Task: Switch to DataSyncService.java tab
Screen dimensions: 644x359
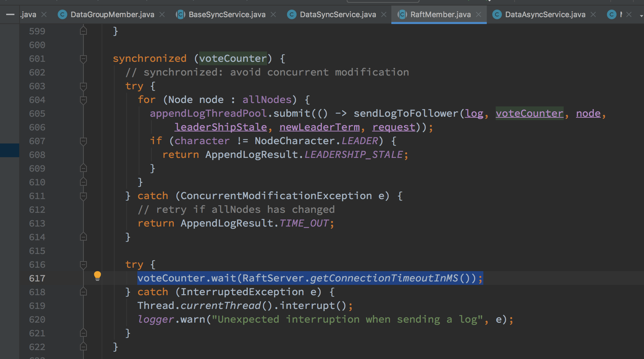Action: pyautogui.click(x=338, y=14)
